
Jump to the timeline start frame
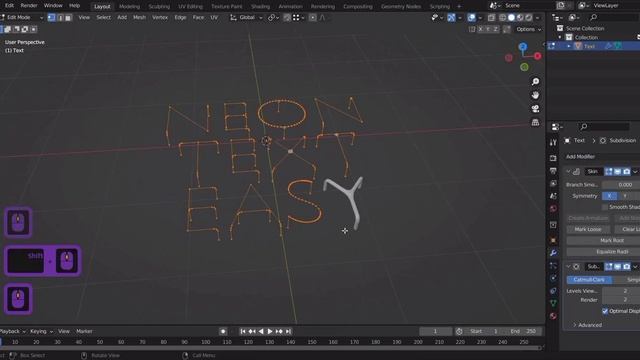click(x=243, y=331)
